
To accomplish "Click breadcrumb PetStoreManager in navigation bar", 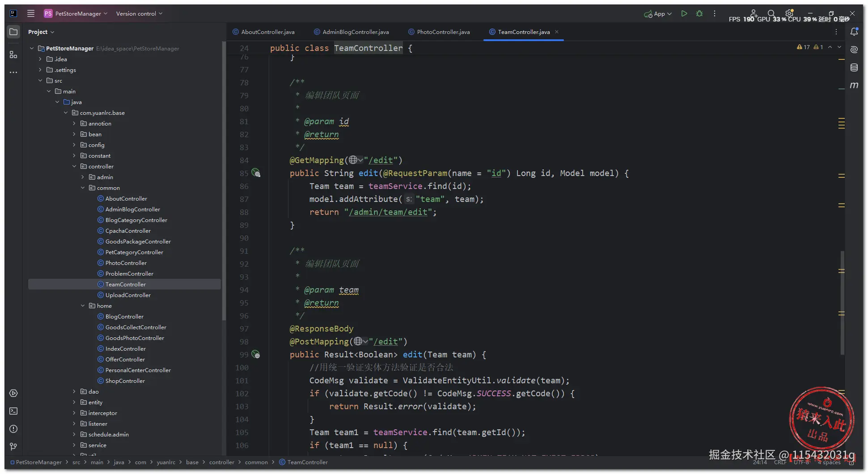I will [36, 462].
